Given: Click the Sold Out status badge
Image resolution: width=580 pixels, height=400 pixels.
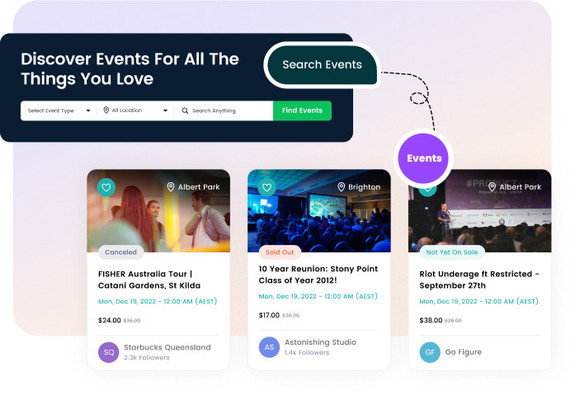Looking at the screenshot, I should click(x=279, y=252).
